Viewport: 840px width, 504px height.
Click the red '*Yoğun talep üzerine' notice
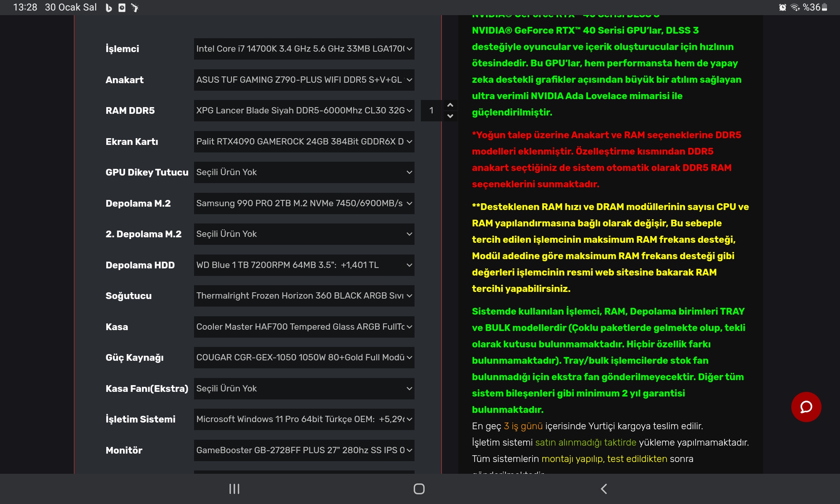(606, 159)
